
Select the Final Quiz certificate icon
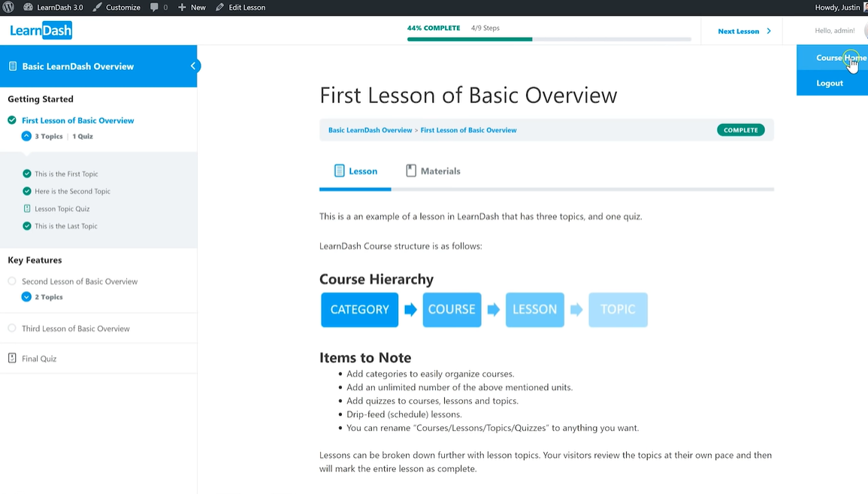coord(12,357)
